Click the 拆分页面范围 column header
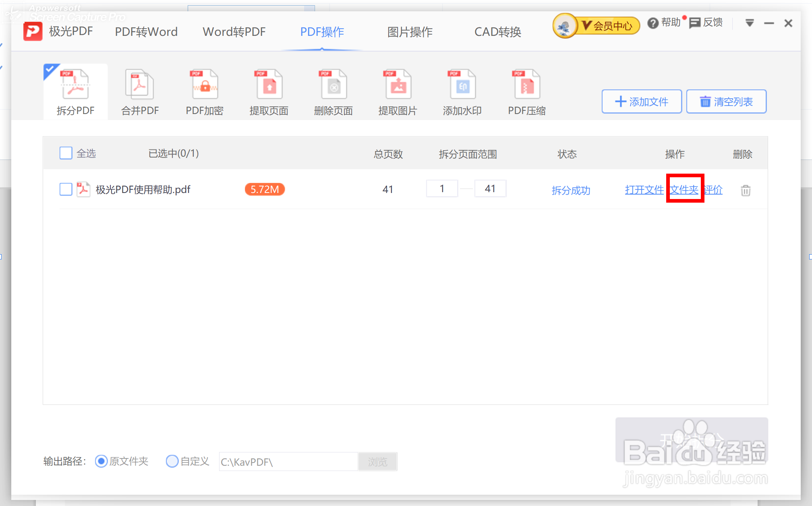Screen dimensions: 812x506 [468, 154]
